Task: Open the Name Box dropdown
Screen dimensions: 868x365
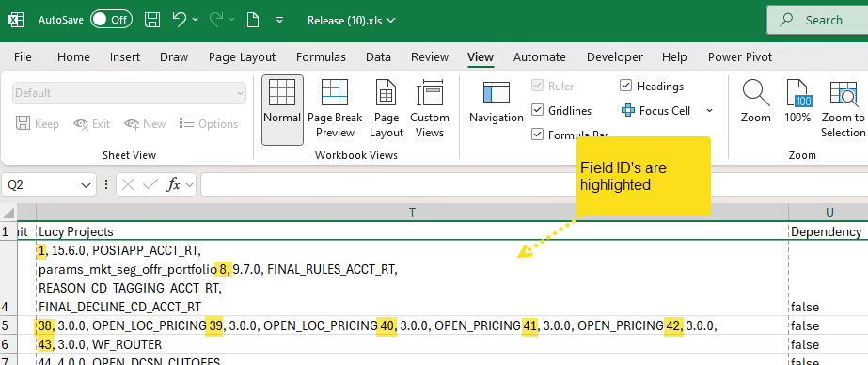Action: coord(86,185)
